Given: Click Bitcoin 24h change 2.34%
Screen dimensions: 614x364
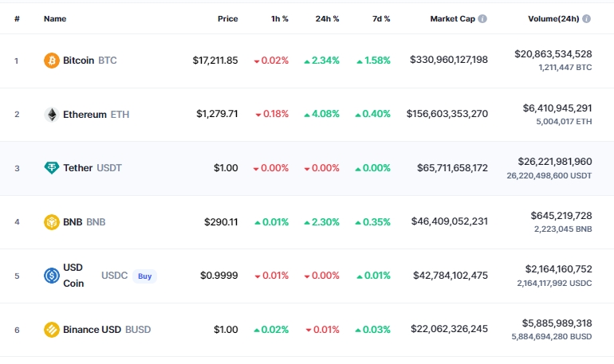Looking at the screenshot, I should pyautogui.click(x=322, y=61).
